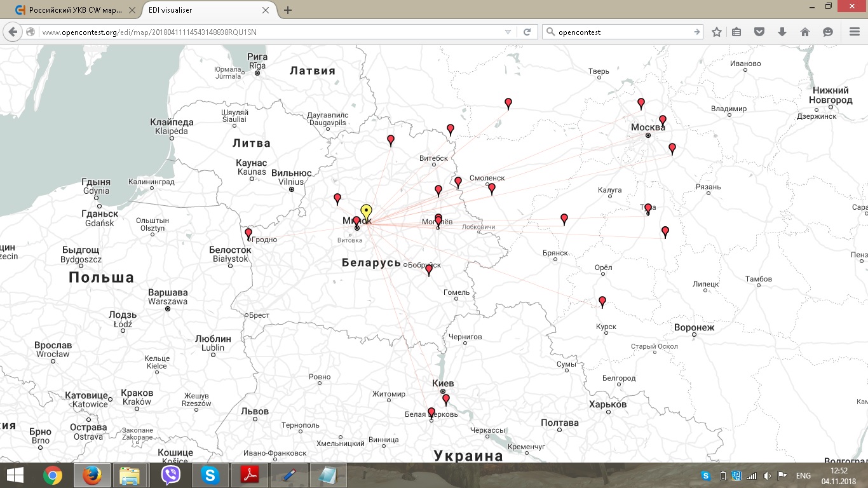The height and width of the screenshot is (488, 868).
Task: Open the Firefox hamburger menu
Action: 854,32
